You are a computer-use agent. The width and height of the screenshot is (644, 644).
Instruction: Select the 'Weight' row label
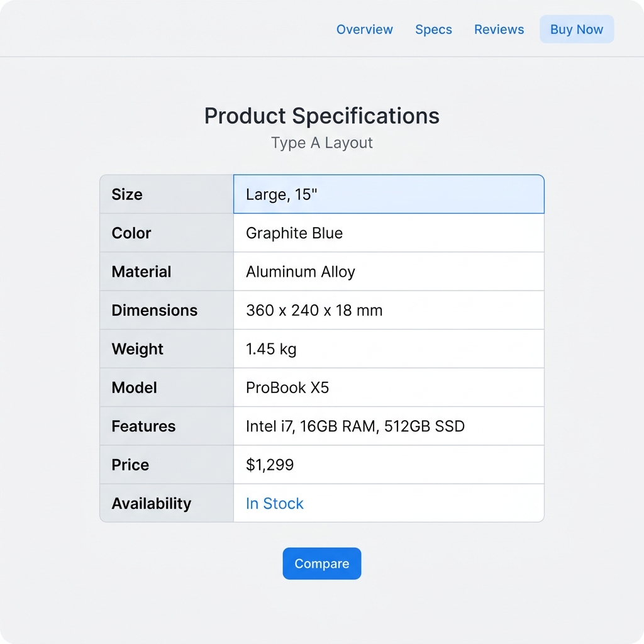pyautogui.click(x=137, y=349)
